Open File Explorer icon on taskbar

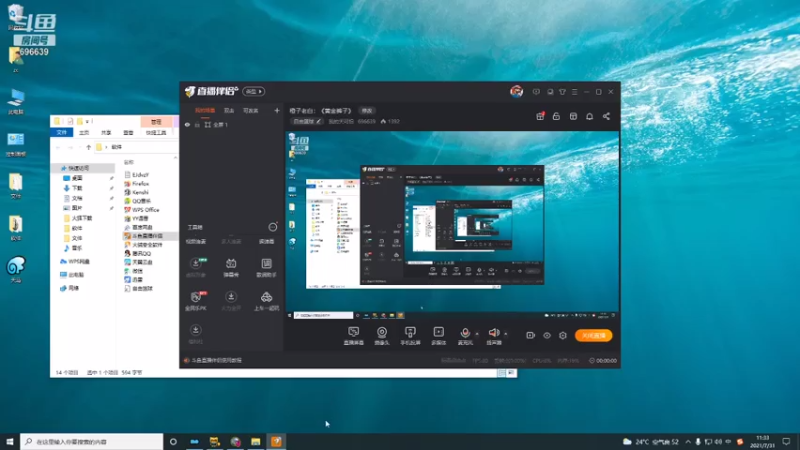(256, 442)
